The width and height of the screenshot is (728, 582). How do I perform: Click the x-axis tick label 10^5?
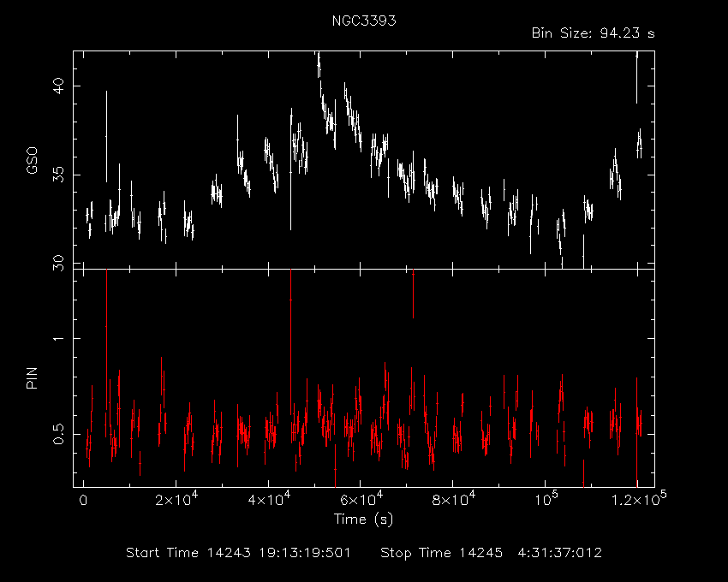click(x=546, y=499)
